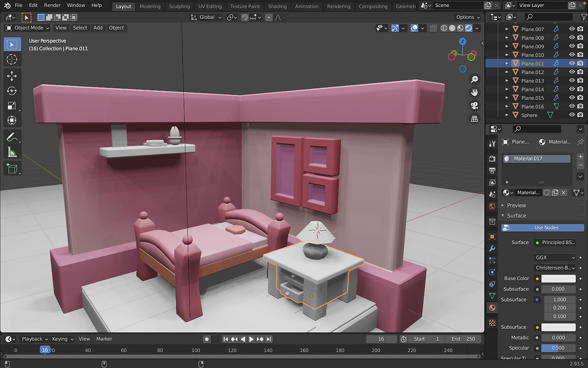The width and height of the screenshot is (588, 368).
Task: Open the Playback dropdown in timeline
Action: click(x=35, y=339)
